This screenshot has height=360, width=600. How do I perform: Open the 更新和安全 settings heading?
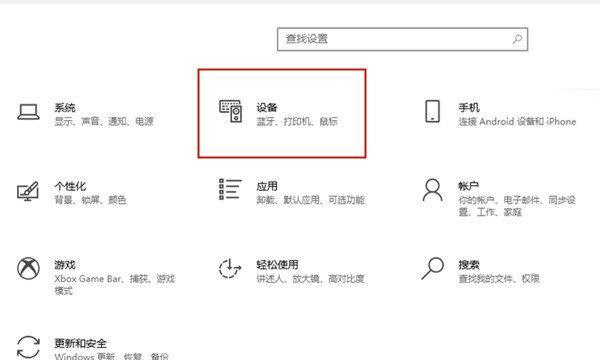tap(80, 343)
